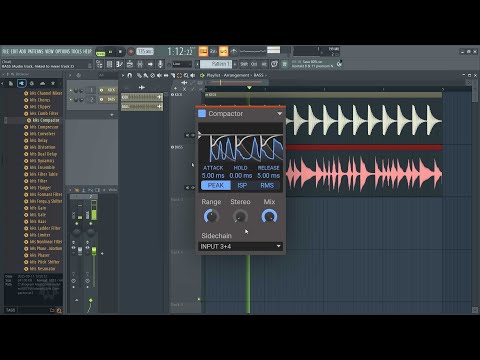Open the TOOLS menu
Image resolution: width=480 pixels, height=360 pixels.
pos(76,52)
